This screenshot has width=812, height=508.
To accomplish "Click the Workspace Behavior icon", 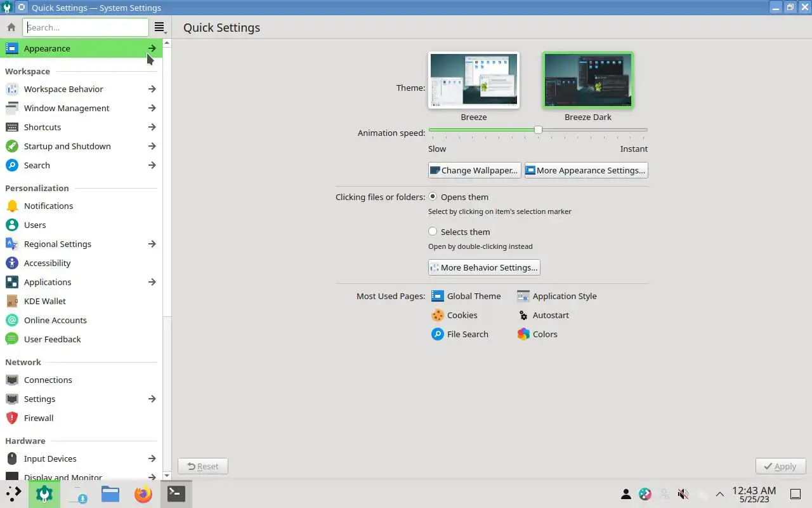I will click(11, 89).
